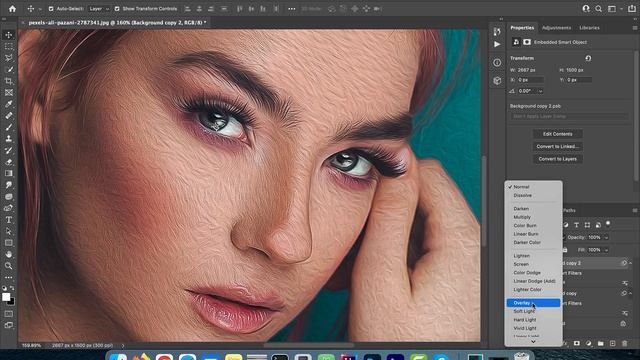Viewport: 640px width, 360px height.
Task: Click the canvas vertical scrollbar
Action: click(484, 200)
